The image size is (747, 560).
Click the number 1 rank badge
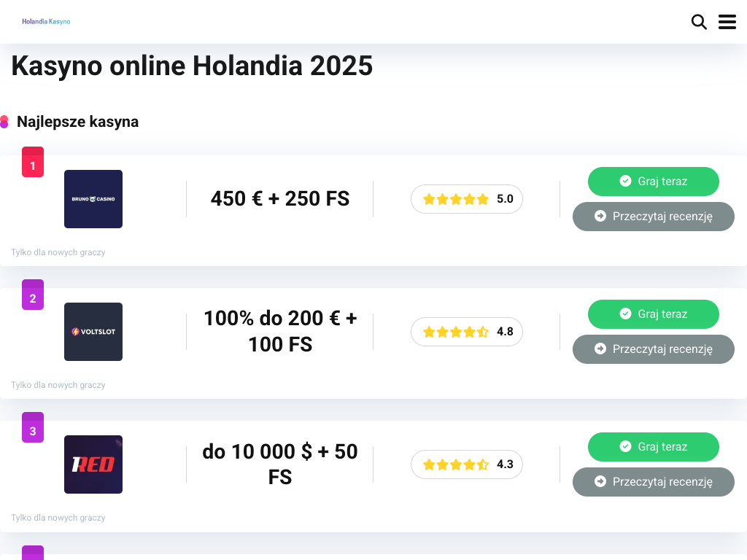click(33, 164)
